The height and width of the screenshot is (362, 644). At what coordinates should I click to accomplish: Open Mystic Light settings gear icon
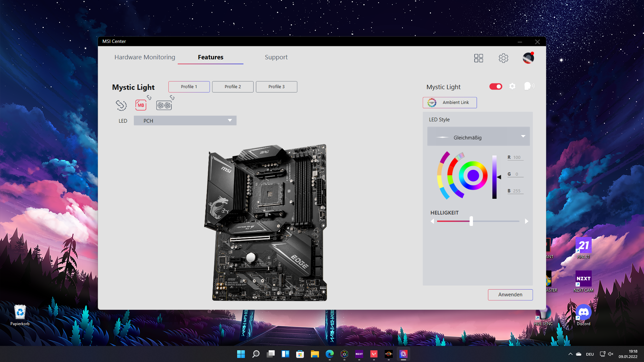pyautogui.click(x=512, y=86)
